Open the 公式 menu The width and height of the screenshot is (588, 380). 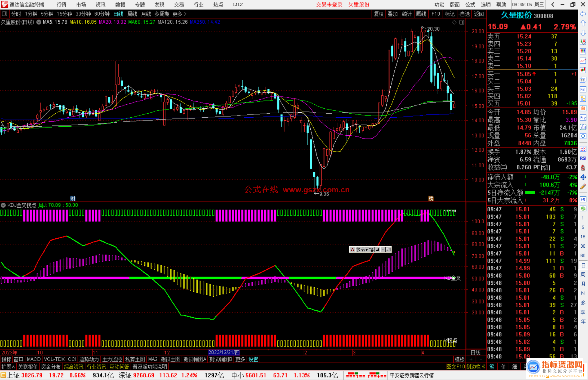coord(470,5)
